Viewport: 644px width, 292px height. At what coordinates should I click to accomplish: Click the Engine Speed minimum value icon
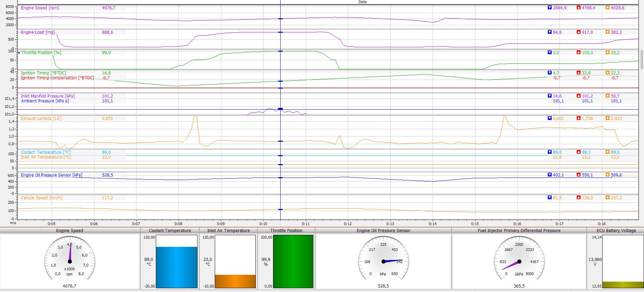550,8
